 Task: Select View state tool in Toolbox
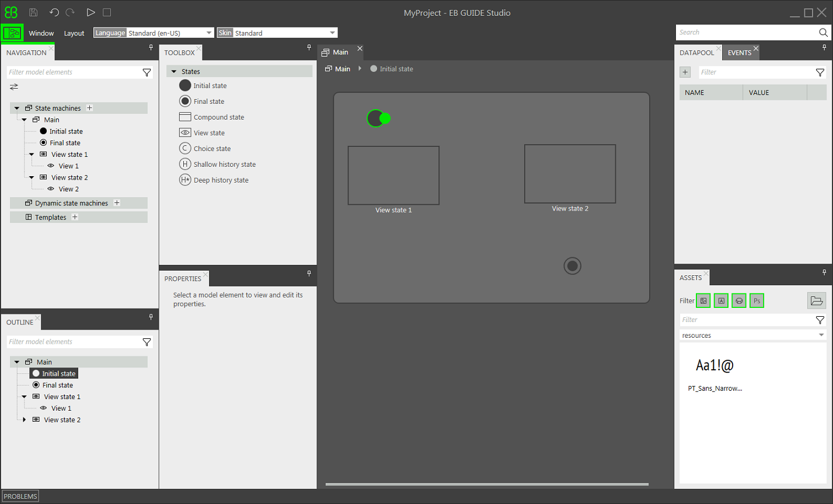click(x=201, y=133)
